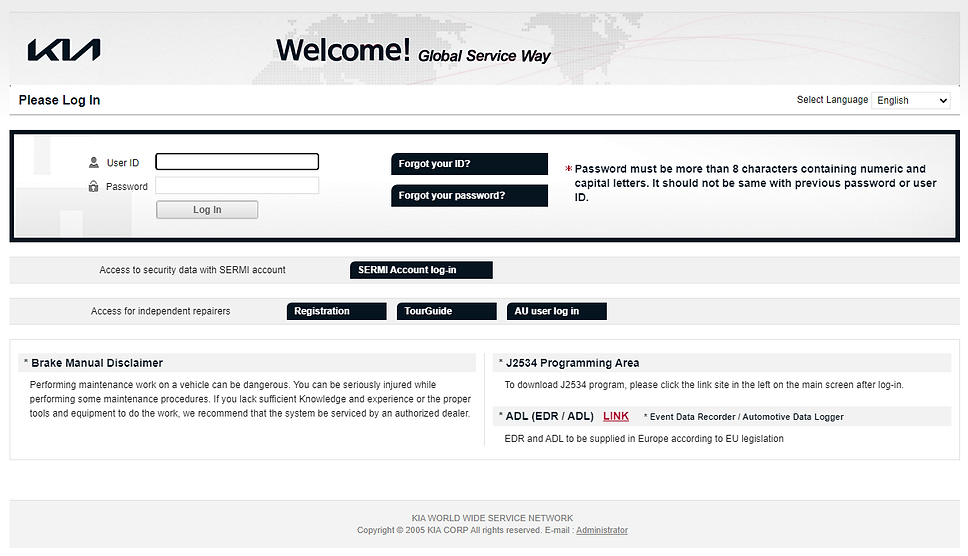968x556 pixels.
Task: Click the J2534 download instructions sentence
Action: coord(704,384)
